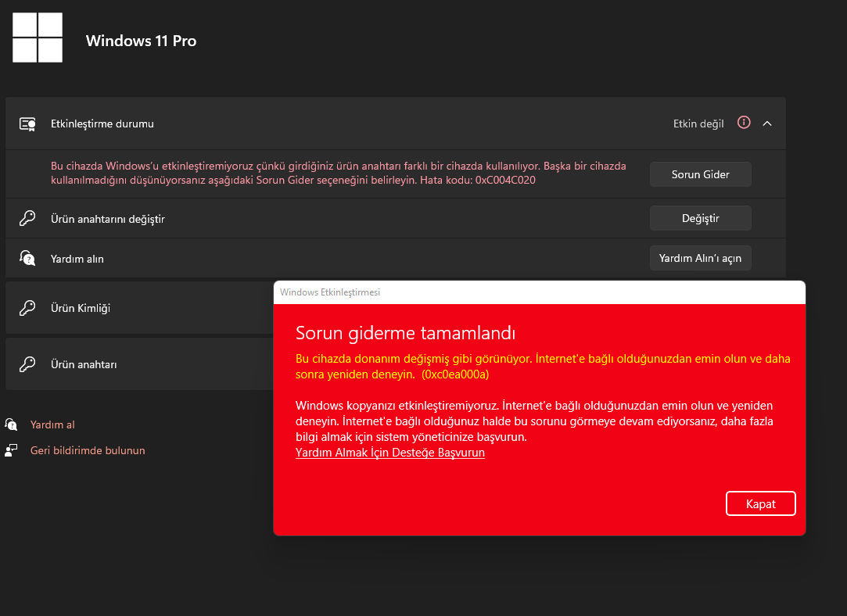Click the Ürün Kimliği row
Viewport: 847px width, 616px height.
pos(139,308)
